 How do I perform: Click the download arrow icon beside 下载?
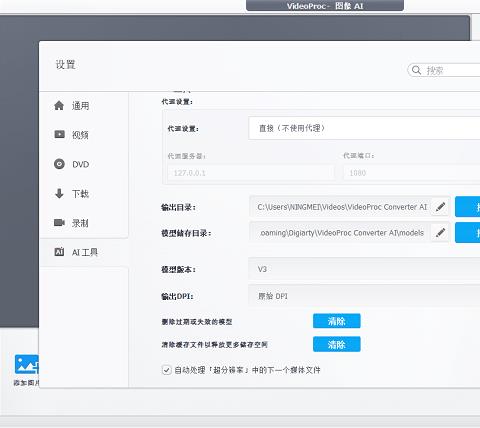tap(59, 193)
